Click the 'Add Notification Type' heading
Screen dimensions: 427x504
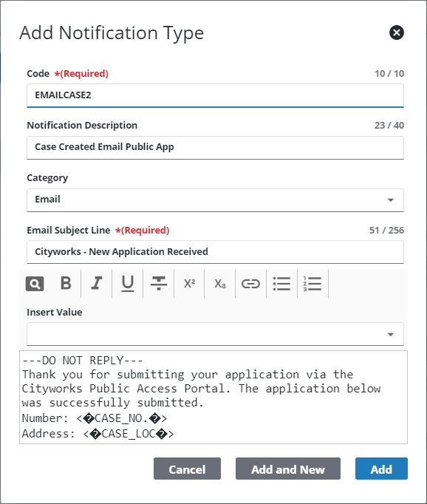(112, 33)
